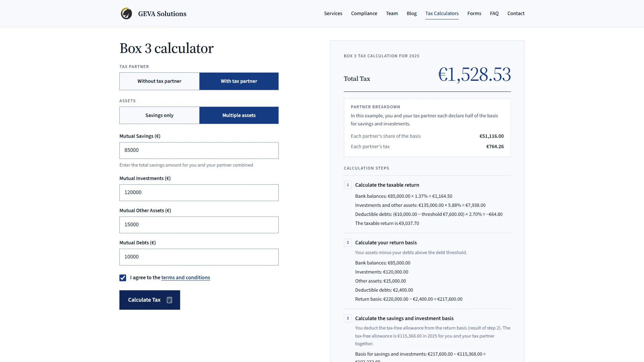This screenshot has height=362, width=644.
Task: Click the calculator icon in Calculate Tax button
Action: tap(169, 300)
